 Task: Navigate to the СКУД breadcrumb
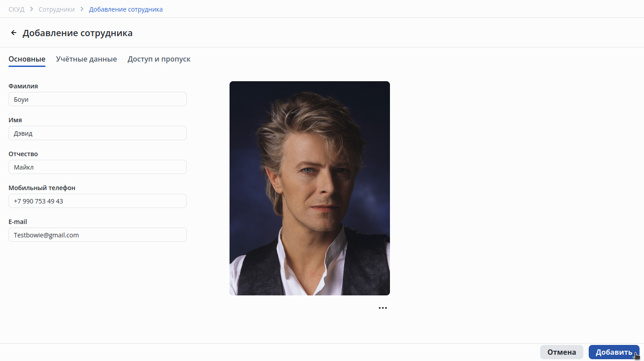tap(16, 9)
